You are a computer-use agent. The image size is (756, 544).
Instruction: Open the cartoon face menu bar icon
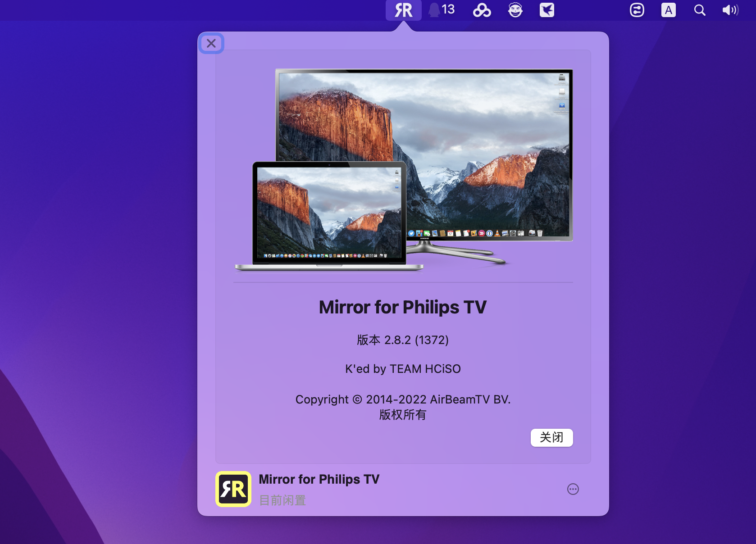coord(515,10)
